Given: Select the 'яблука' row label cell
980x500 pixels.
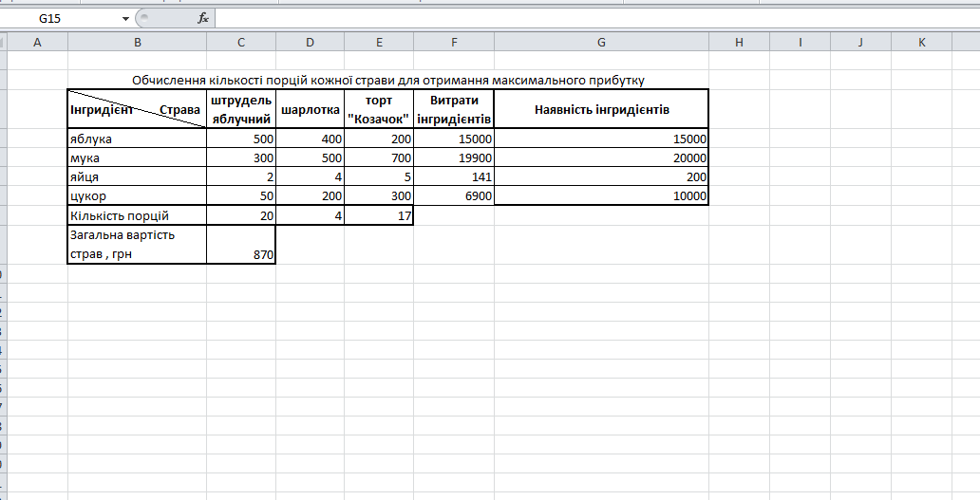Looking at the screenshot, I should (x=138, y=139).
